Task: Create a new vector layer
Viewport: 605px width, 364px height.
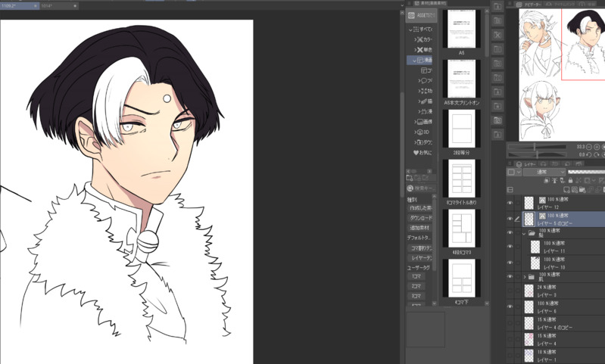Action: [575, 190]
